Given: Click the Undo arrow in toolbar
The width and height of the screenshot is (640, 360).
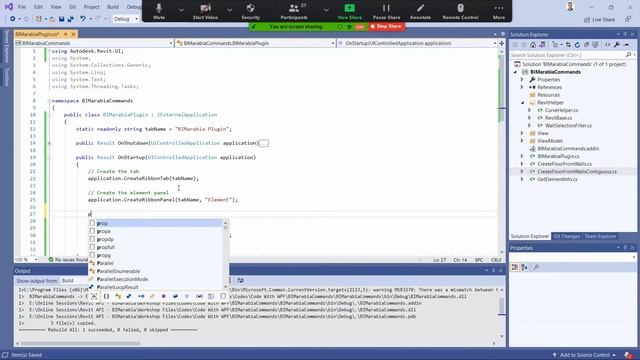Looking at the screenshot, I should (x=83, y=19).
